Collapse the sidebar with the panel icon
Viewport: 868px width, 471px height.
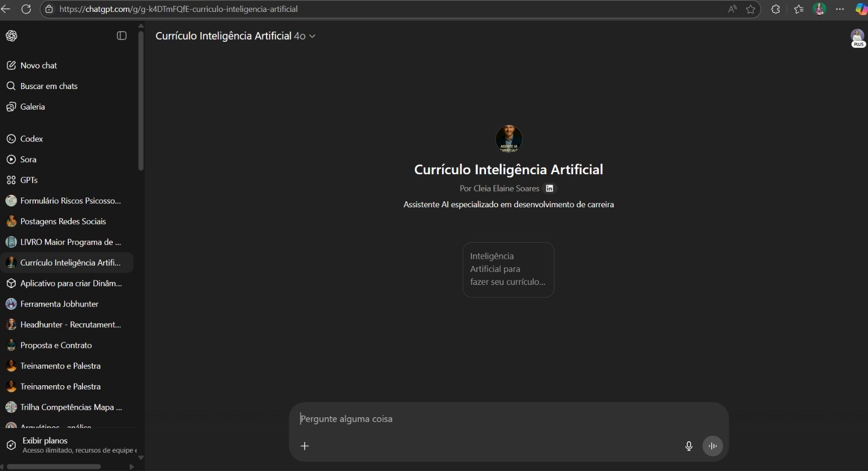pyautogui.click(x=122, y=36)
